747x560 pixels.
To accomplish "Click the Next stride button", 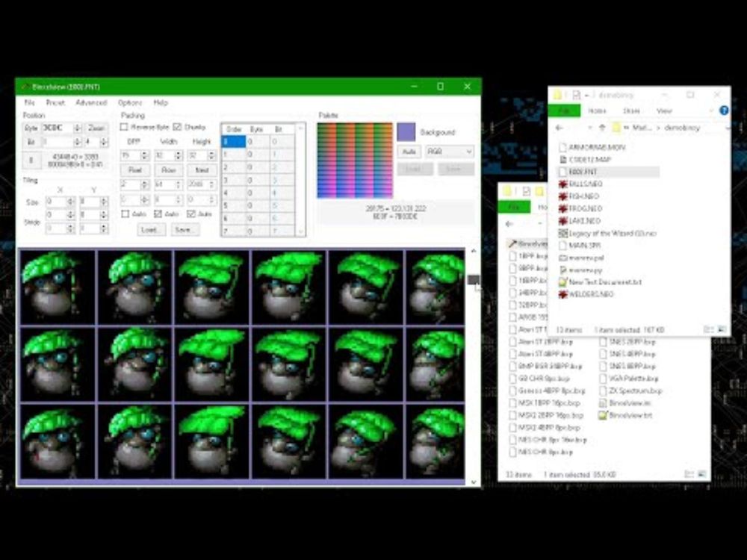I will tap(202, 170).
